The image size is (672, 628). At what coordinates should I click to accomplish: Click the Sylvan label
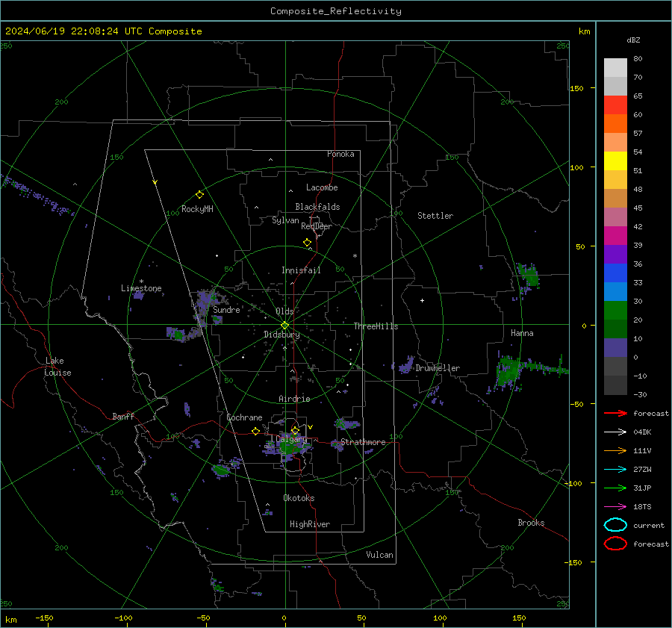[x=285, y=220]
